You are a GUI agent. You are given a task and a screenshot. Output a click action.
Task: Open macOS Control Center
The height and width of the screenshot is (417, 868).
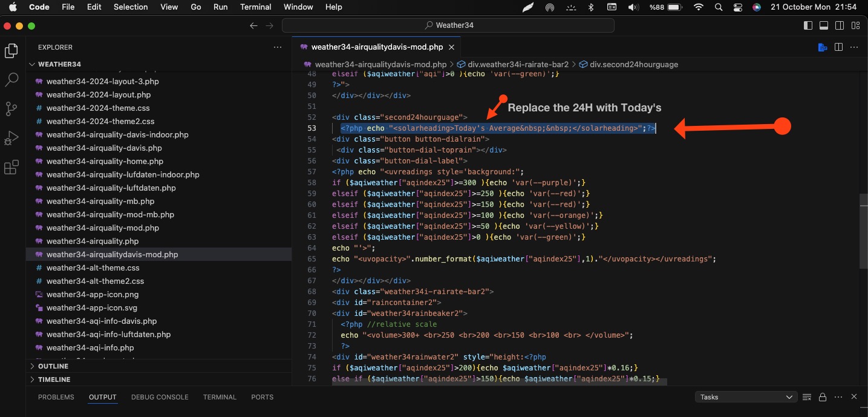click(737, 7)
